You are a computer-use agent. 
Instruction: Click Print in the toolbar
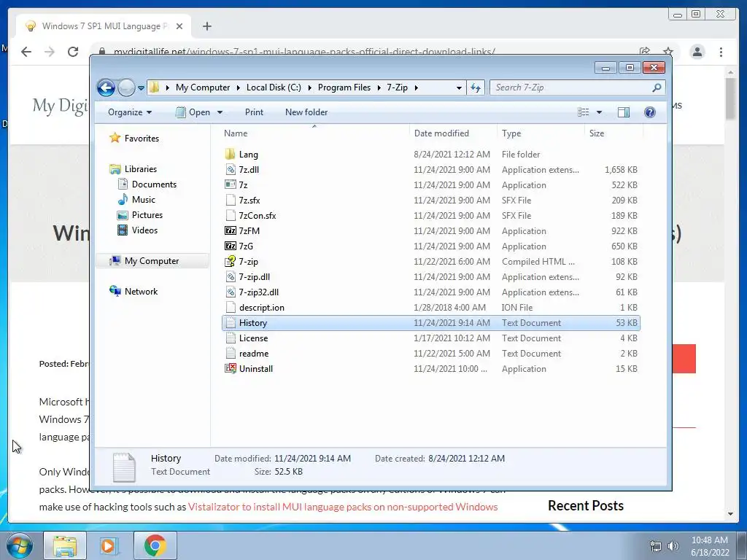(x=254, y=112)
